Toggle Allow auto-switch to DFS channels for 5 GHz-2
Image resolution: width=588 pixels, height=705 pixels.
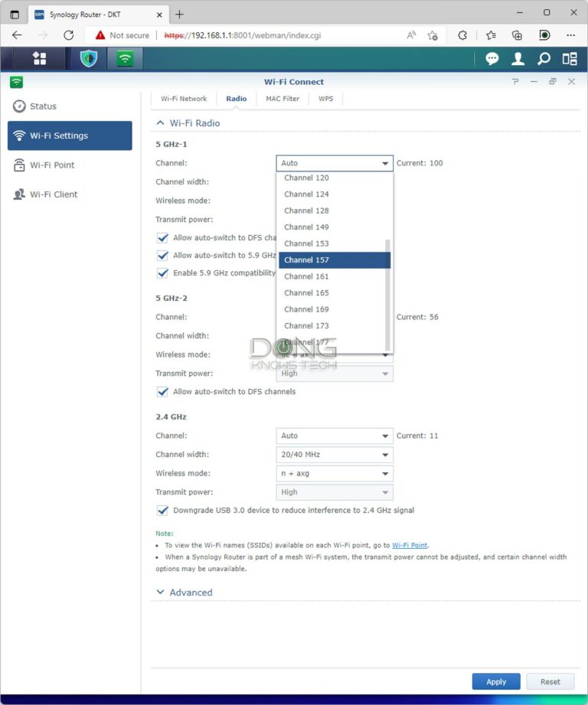click(x=162, y=392)
